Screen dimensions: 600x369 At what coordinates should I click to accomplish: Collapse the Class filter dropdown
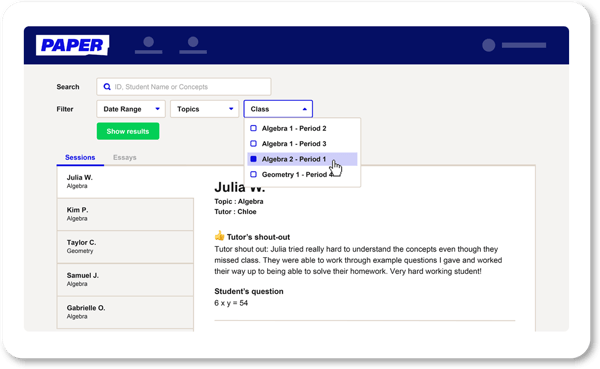point(278,109)
